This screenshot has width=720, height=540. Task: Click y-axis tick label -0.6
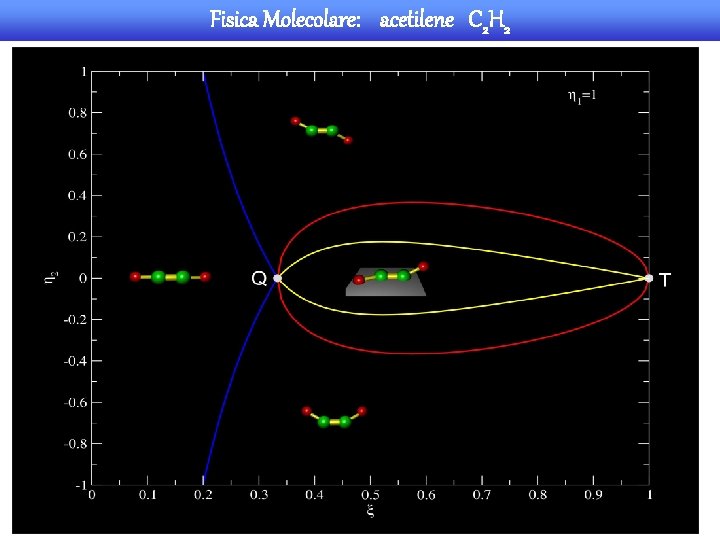tap(75, 402)
